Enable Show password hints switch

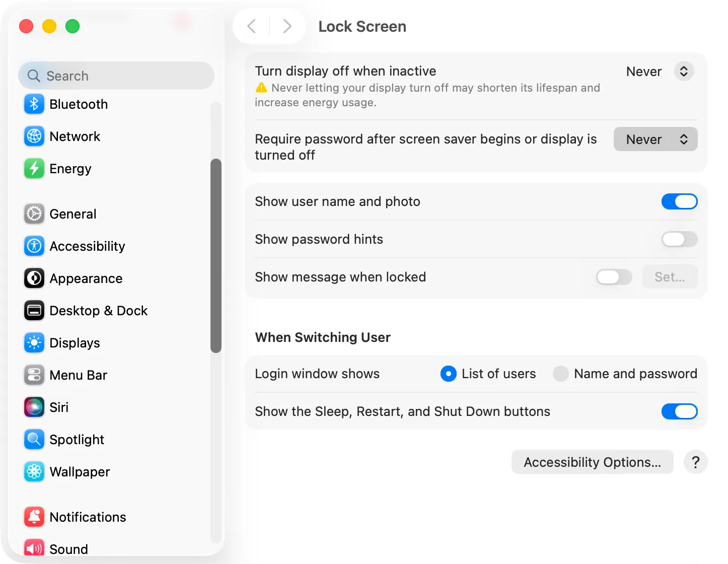pos(679,239)
